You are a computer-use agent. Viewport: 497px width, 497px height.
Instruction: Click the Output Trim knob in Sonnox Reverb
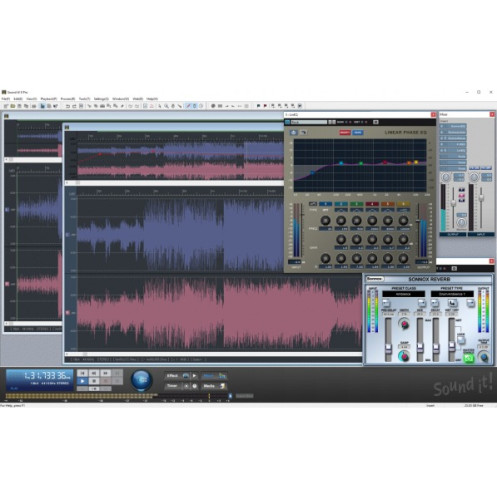coord(484,357)
